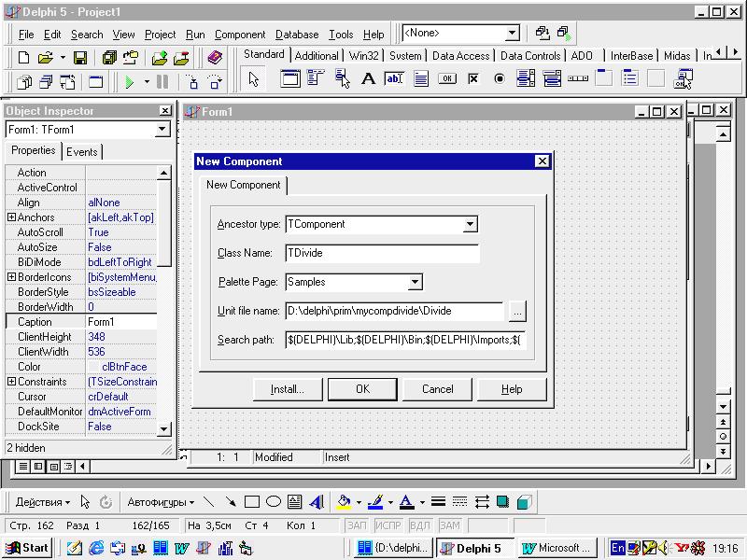Click the Save current desktop icon
Image resolution: width=747 pixels, height=560 pixels.
(543, 33)
